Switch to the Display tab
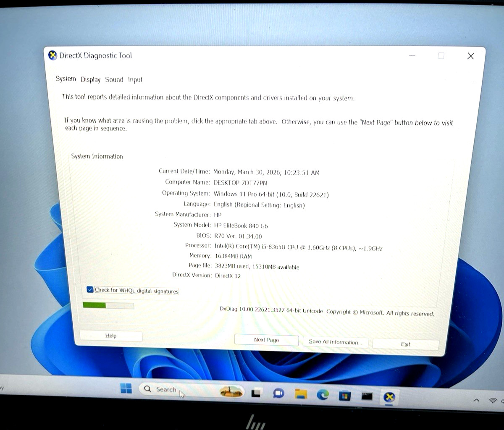 click(91, 79)
